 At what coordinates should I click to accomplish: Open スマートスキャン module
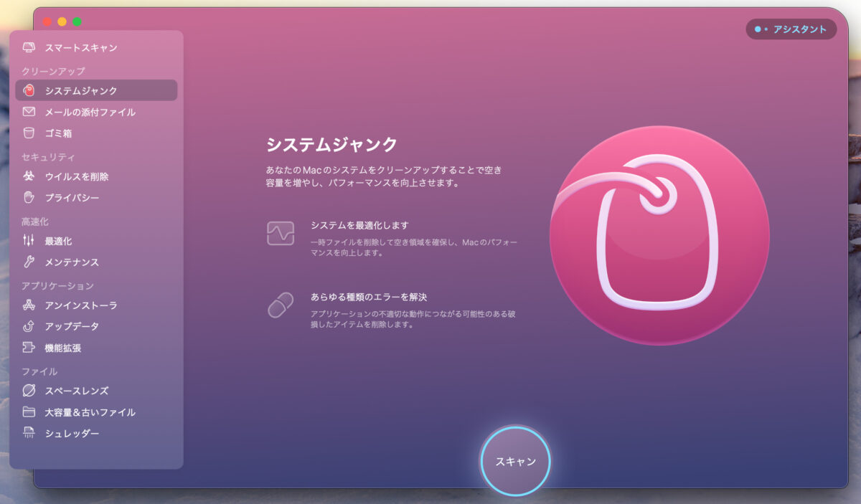(96, 47)
